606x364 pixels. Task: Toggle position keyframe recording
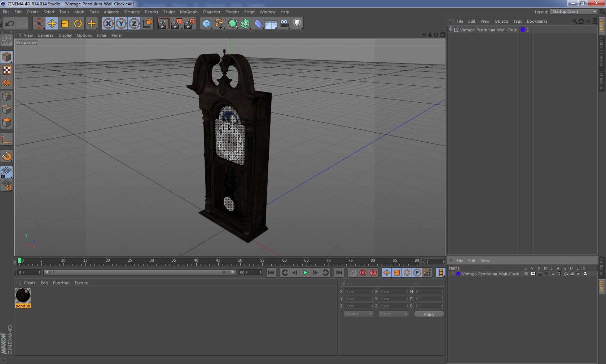click(x=387, y=272)
